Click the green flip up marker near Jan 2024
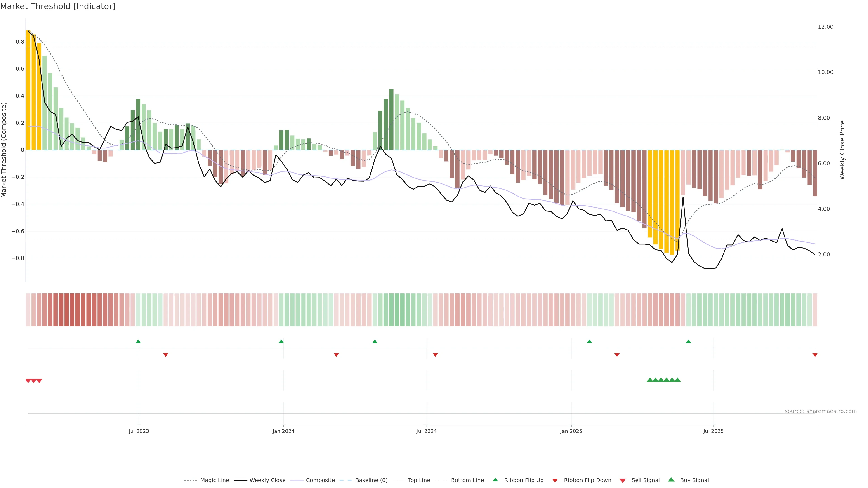Image resolution: width=868 pixels, height=488 pixels. click(x=281, y=342)
